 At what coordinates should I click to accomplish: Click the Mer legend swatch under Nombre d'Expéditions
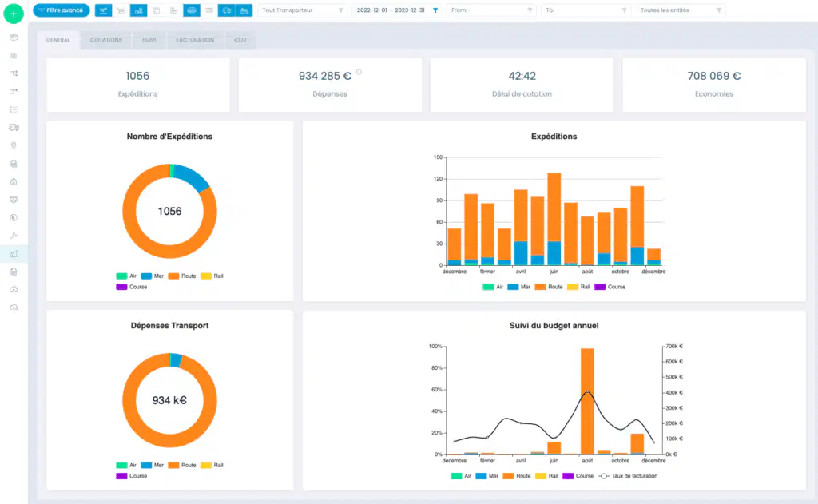point(146,276)
